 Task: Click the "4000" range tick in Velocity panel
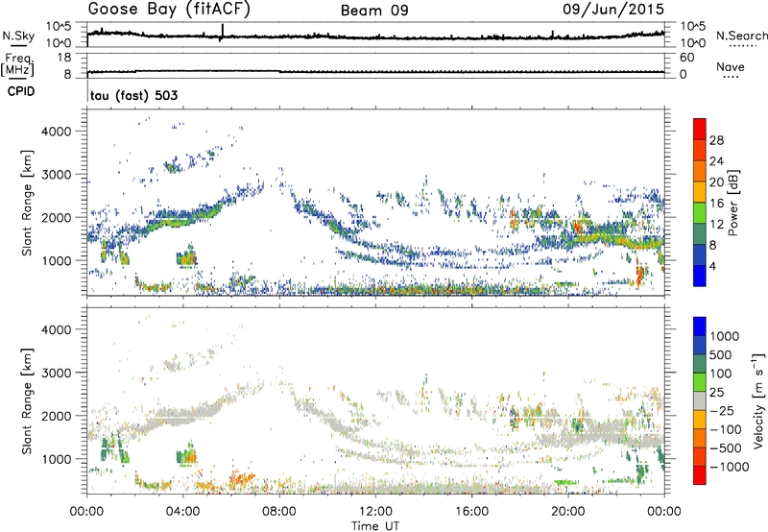[57, 329]
